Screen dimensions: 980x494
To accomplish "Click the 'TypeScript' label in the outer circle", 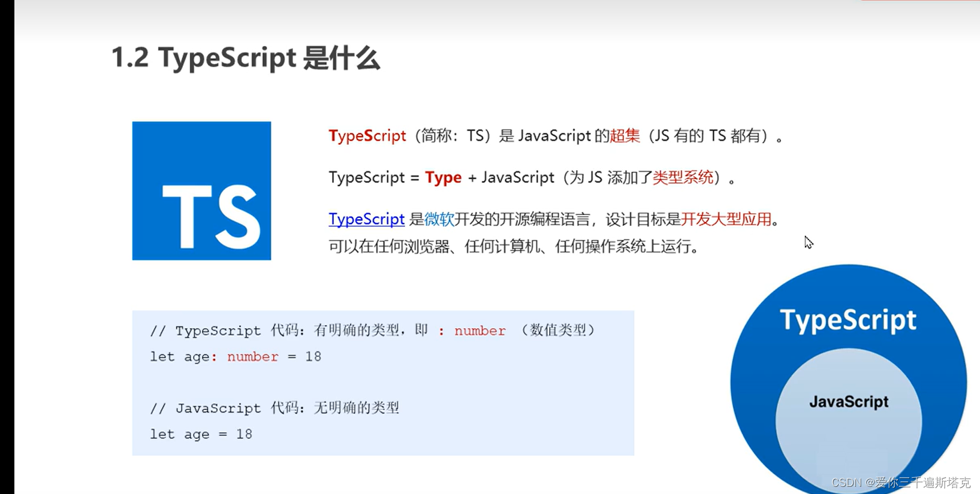I will tap(848, 320).
